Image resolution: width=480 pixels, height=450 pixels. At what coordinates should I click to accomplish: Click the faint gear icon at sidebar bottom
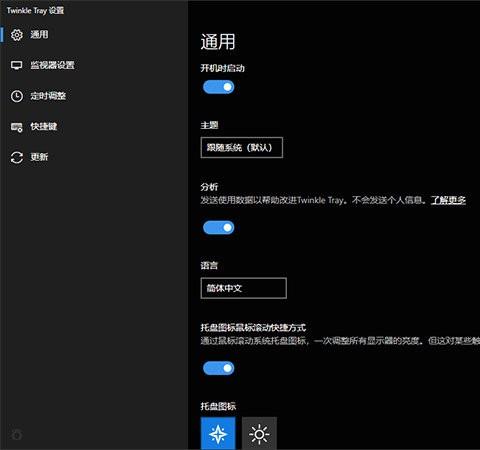[x=16, y=435]
